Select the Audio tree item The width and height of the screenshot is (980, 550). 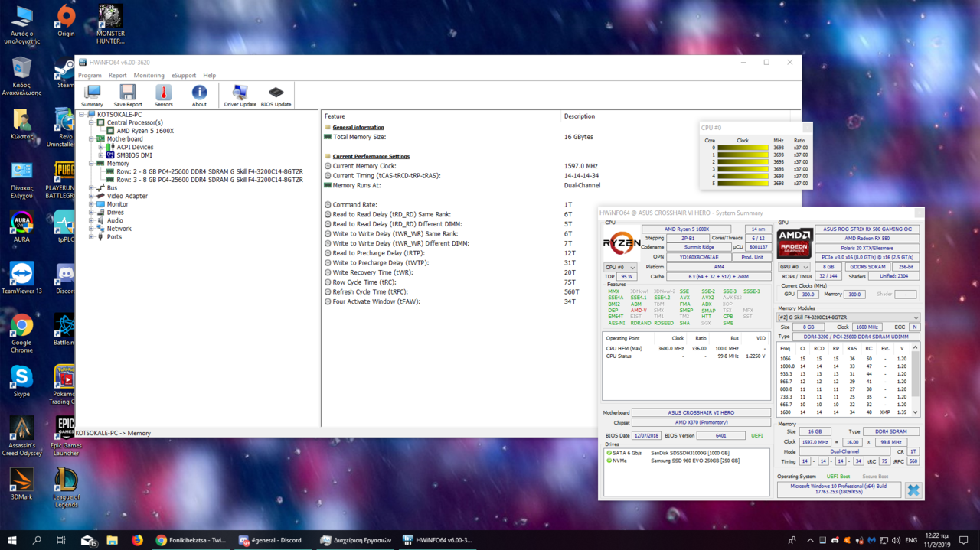[x=115, y=220]
